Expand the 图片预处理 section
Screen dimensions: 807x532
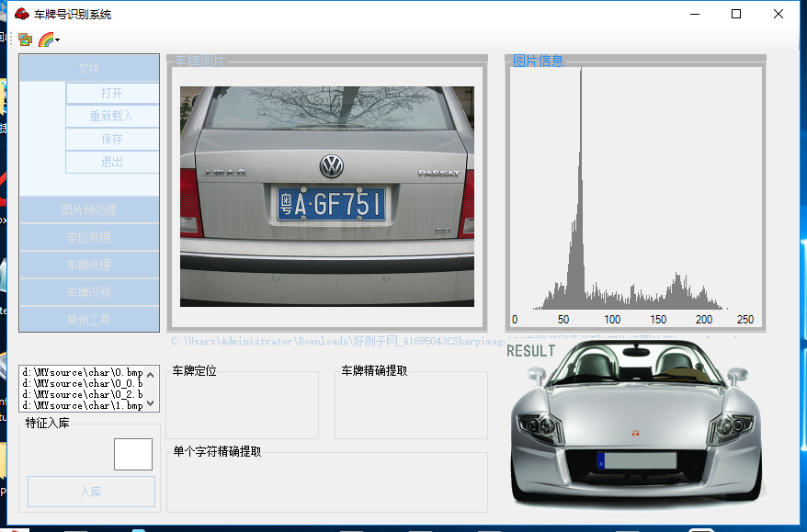89,209
